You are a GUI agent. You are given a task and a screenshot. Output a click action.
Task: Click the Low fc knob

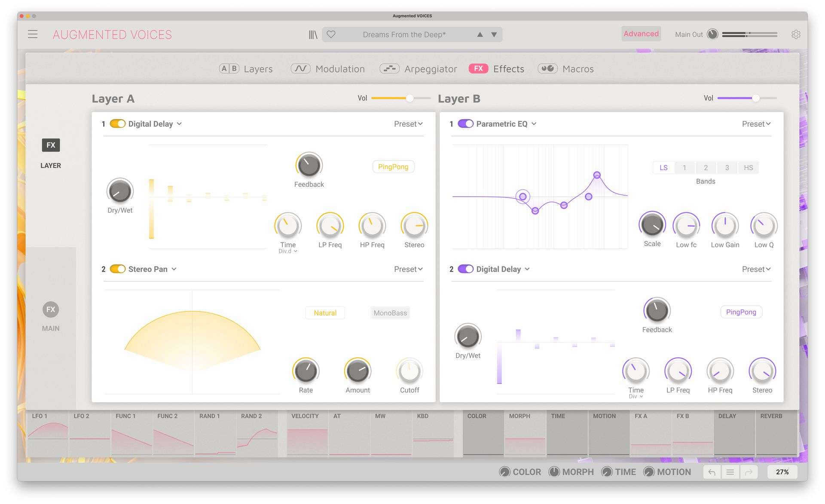coord(686,225)
